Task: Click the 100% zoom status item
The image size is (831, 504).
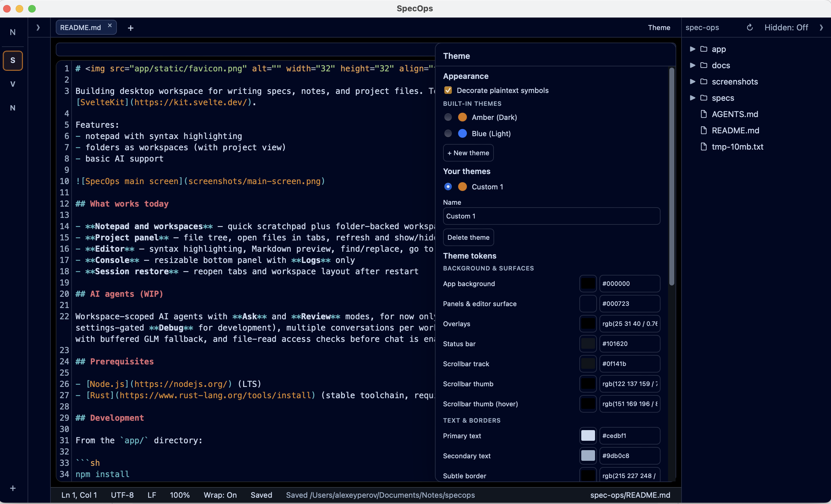Action: coord(180,495)
